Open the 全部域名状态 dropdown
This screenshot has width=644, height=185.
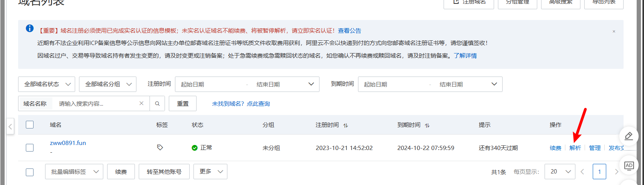click(47, 84)
